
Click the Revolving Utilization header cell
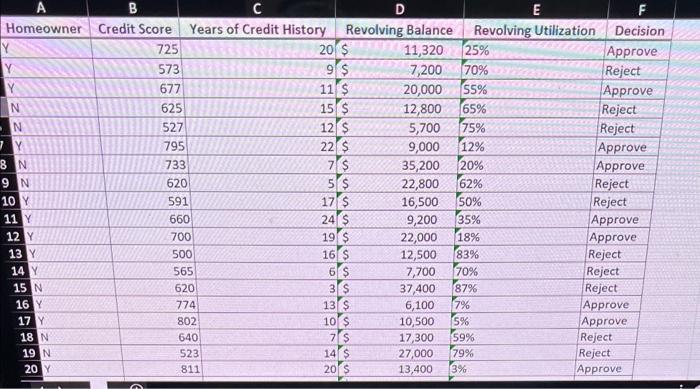pyautogui.click(x=535, y=30)
